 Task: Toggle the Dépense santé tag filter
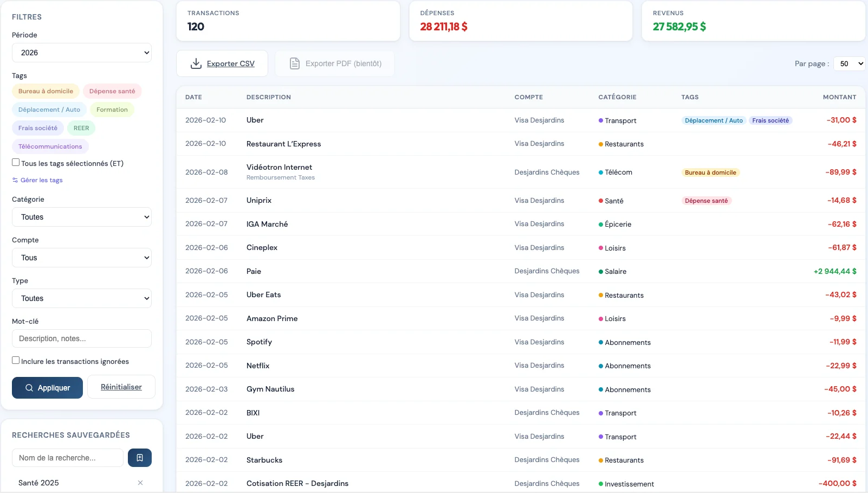112,91
